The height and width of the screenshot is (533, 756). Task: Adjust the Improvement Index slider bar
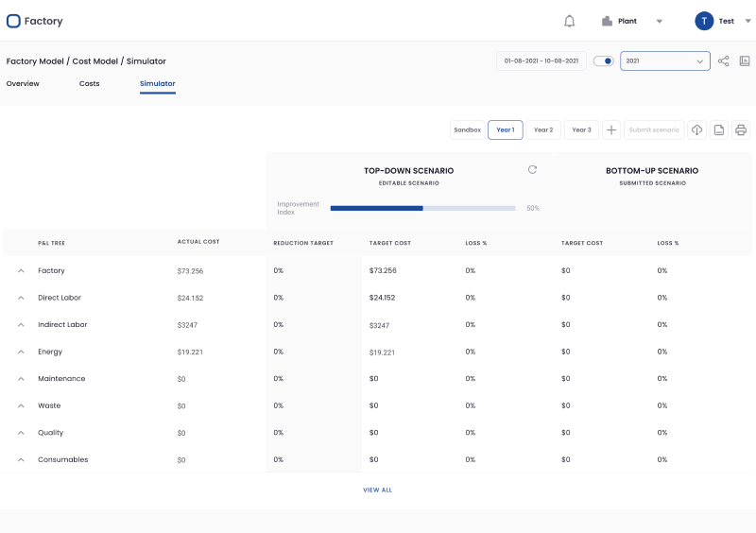(x=422, y=208)
